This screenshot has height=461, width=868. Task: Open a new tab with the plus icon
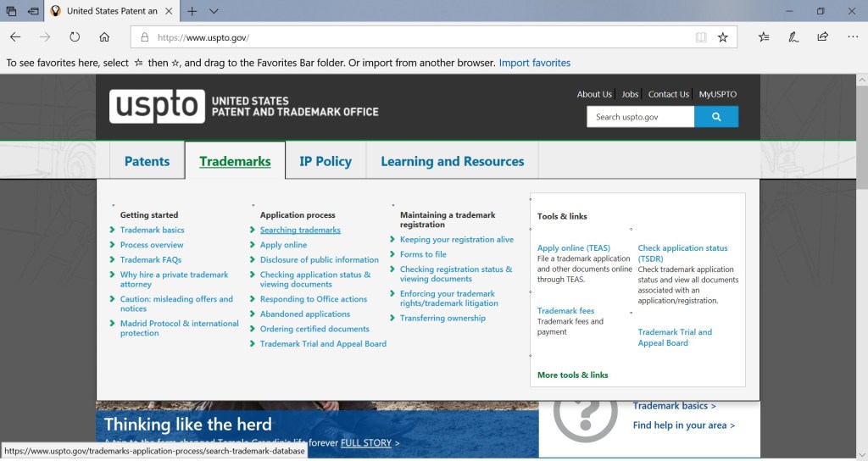coord(192,11)
